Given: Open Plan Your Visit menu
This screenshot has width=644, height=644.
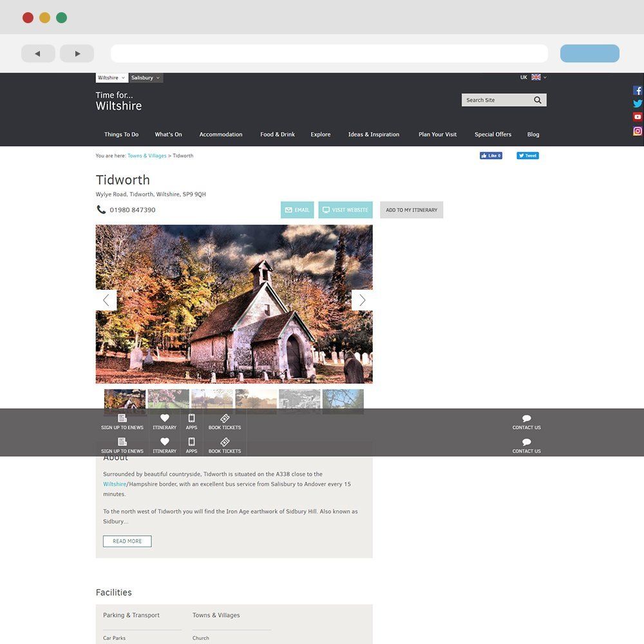Looking at the screenshot, I should click(437, 135).
